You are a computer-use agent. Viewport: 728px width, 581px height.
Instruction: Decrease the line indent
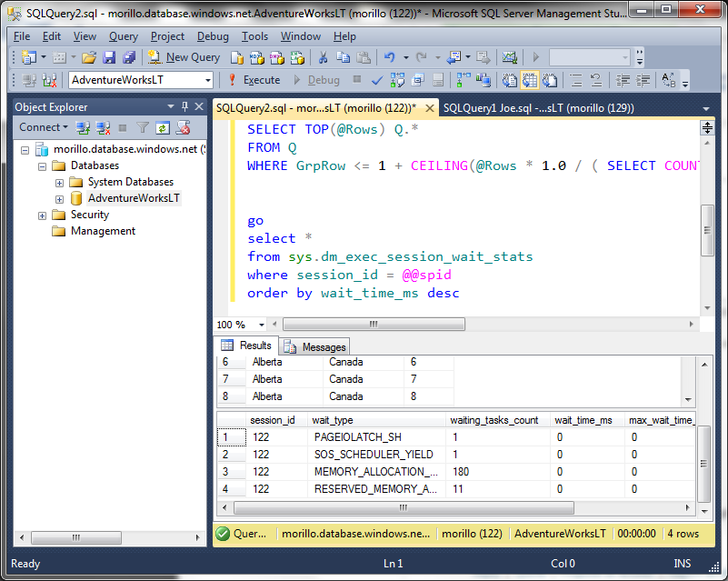(623, 80)
